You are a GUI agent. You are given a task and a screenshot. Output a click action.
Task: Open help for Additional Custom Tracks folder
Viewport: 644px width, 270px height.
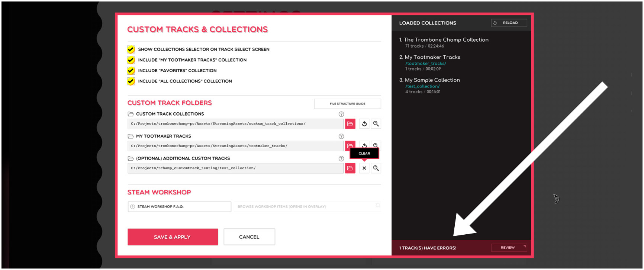click(341, 159)
